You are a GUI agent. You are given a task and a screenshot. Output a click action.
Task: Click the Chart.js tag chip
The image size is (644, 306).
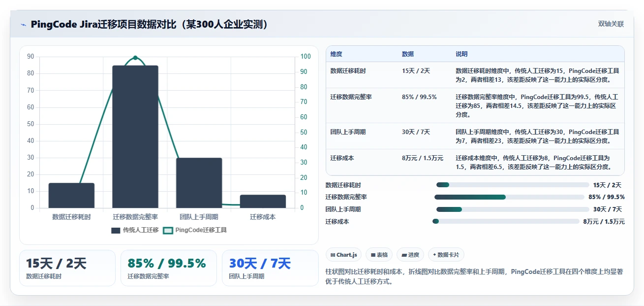(343, 255)
